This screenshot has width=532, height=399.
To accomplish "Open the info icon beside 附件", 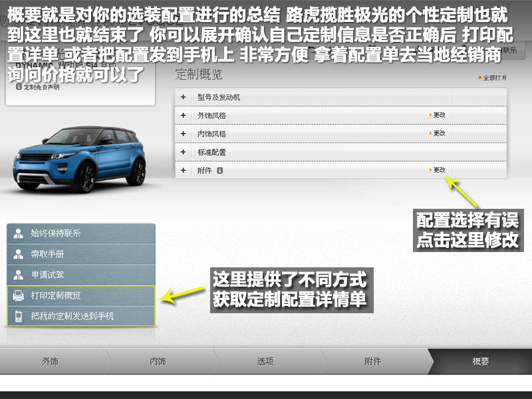I will tap(220, 171).
